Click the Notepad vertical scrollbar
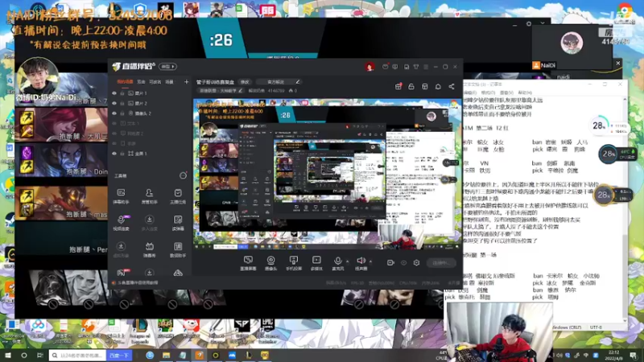Screen dimensions: 644x362 pos(625,209)
